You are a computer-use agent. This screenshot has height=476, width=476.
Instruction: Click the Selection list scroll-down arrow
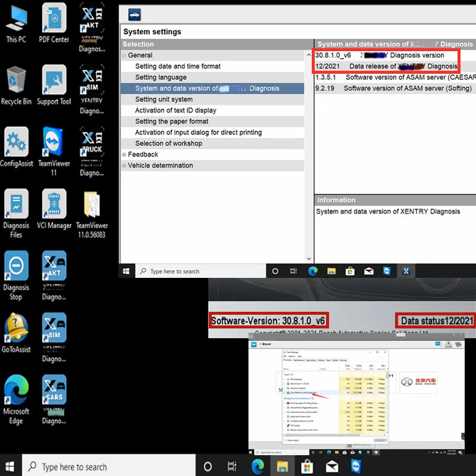click(309, 259)
